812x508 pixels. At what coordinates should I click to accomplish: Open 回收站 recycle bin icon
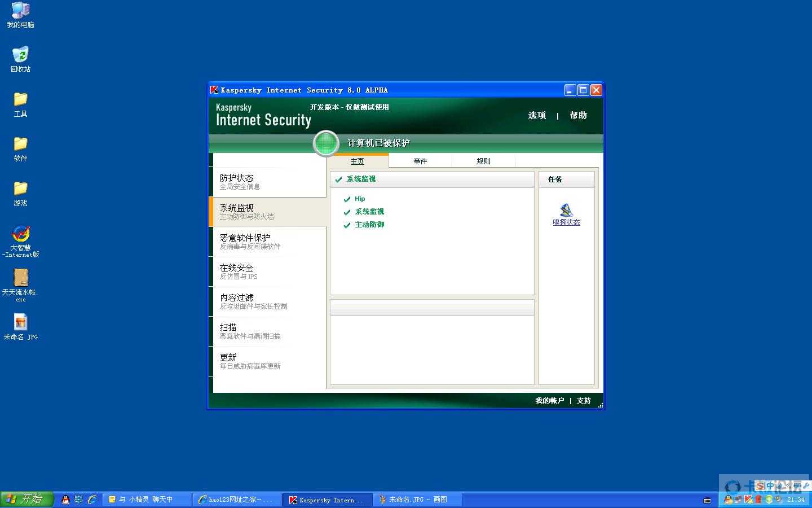(x=20, y=59)
